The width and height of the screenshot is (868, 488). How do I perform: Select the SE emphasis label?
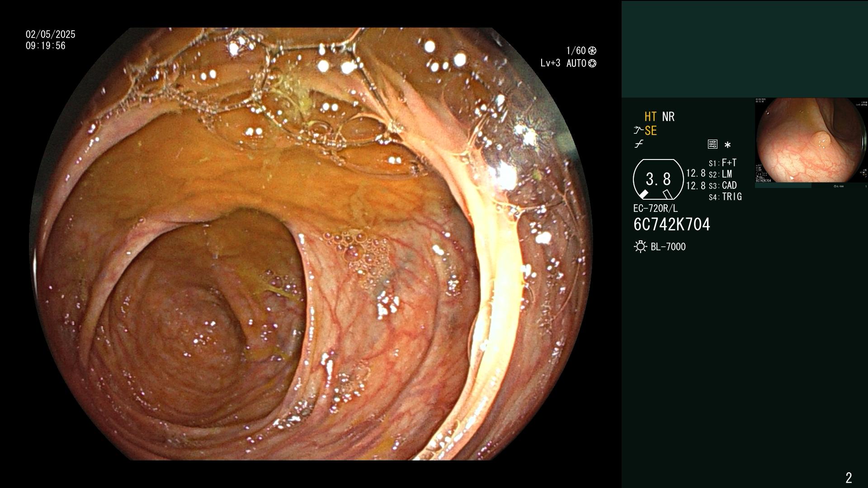pos(651,131)
